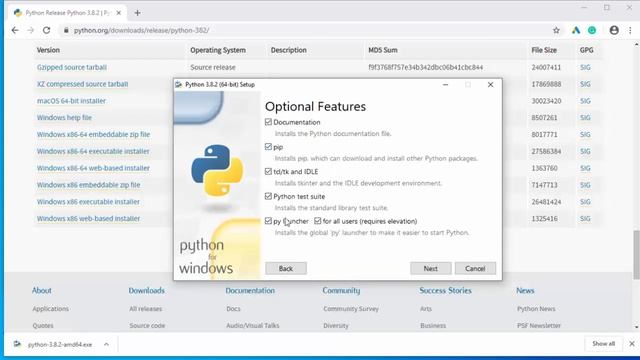This screenshot has height=360, width=640.
Task: Select the Python Release browser tab
Action: click(x=67, y=13)
